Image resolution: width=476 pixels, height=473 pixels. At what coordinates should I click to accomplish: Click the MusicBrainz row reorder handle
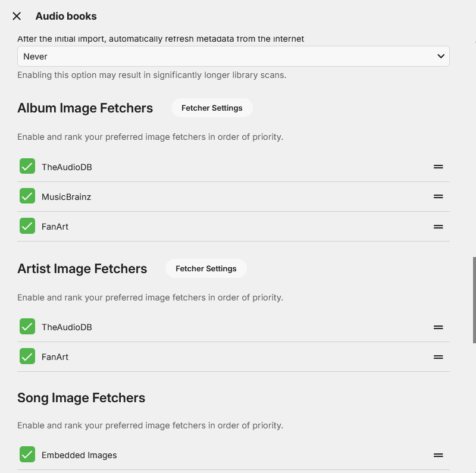tap(439, 196)
